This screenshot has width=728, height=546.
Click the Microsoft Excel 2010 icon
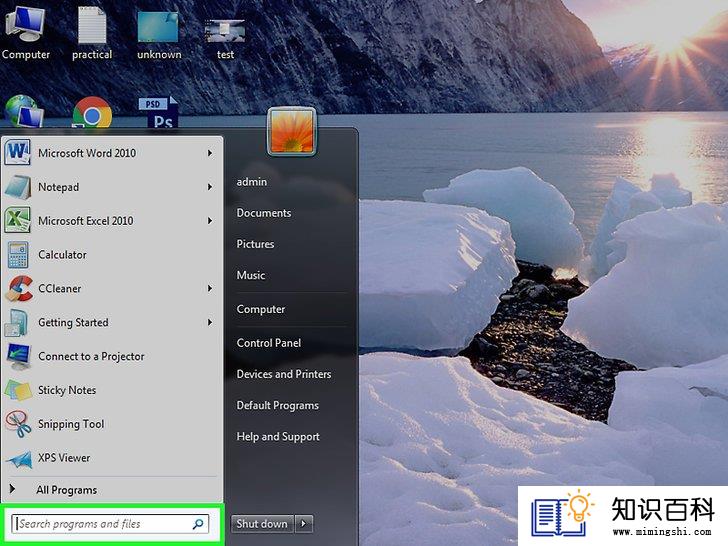[18, 220]
